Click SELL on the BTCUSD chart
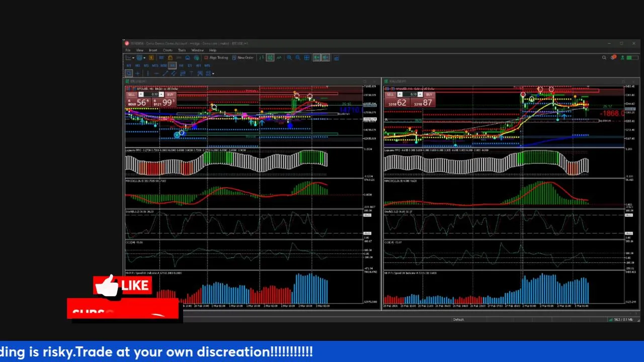 (132, 95)
